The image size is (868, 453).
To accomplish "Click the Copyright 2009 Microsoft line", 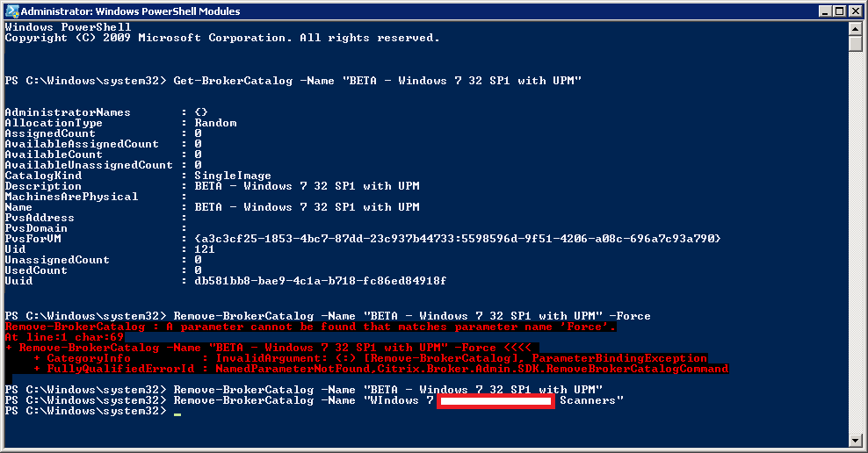I will coord(222,39).
